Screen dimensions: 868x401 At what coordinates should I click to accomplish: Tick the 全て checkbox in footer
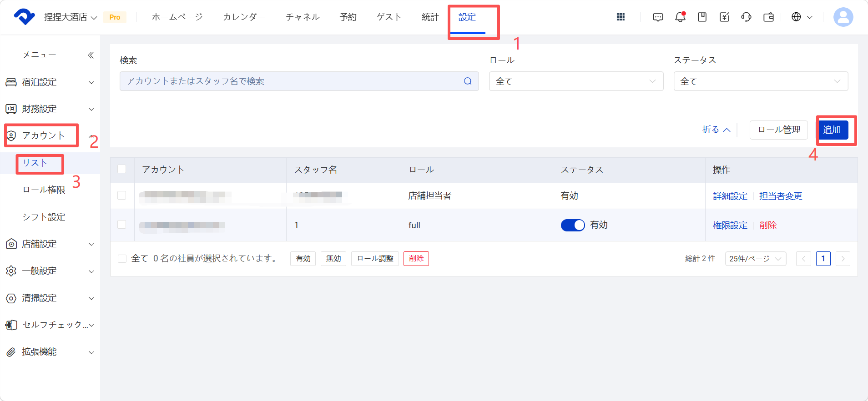coord(122,259)
